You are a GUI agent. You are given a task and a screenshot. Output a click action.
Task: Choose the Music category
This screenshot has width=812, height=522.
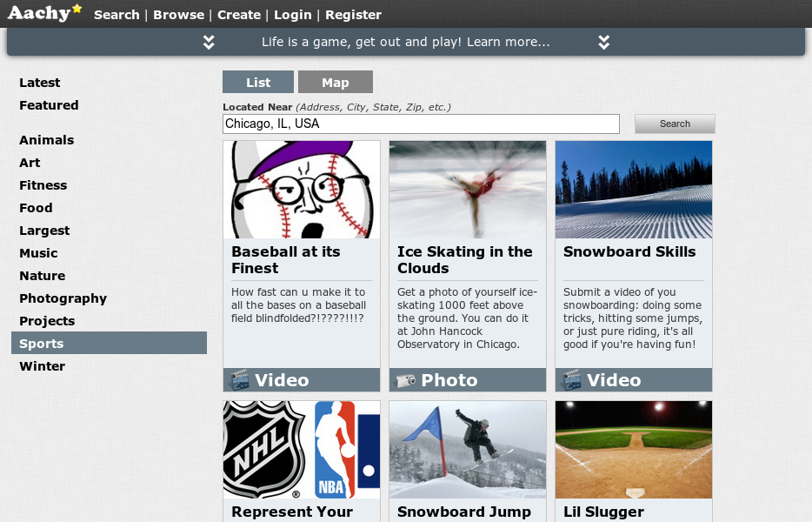38,253
